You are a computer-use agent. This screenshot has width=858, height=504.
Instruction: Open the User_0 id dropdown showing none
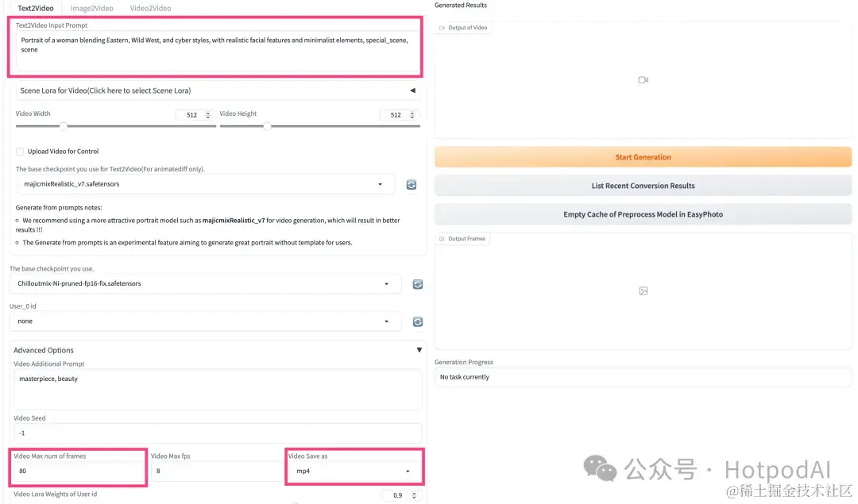click(x=205, y=321)
